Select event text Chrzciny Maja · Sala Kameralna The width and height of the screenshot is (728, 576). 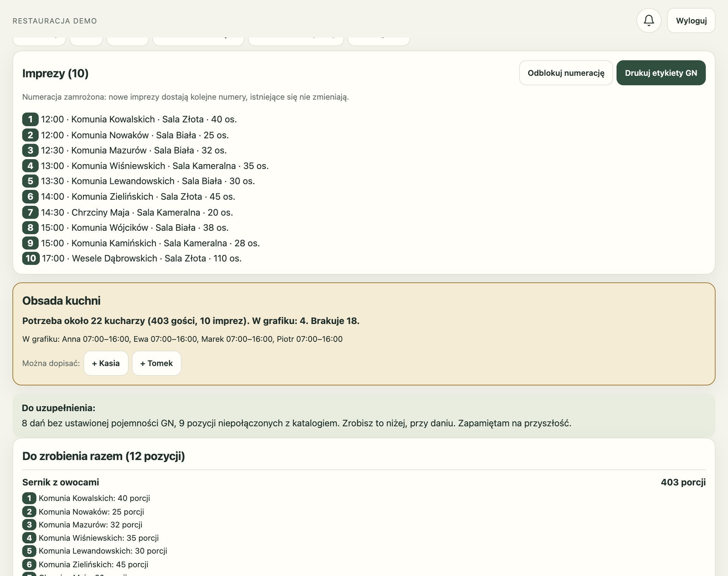[136, 212]
